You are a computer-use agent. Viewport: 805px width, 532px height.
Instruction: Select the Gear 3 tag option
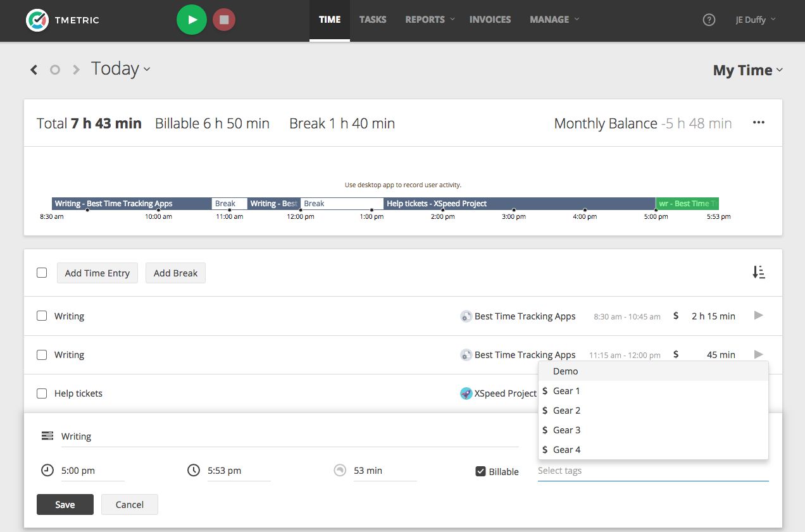566,430
